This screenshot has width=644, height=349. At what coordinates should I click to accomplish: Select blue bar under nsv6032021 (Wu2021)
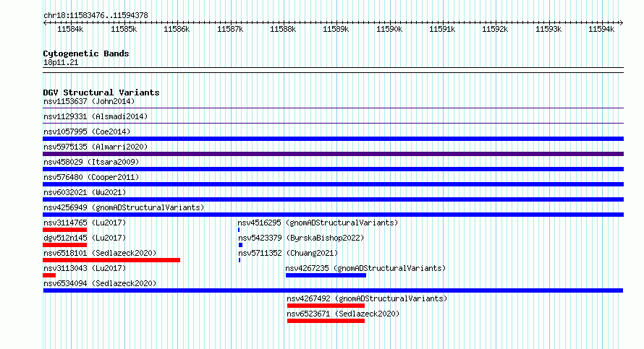[333, 199]
